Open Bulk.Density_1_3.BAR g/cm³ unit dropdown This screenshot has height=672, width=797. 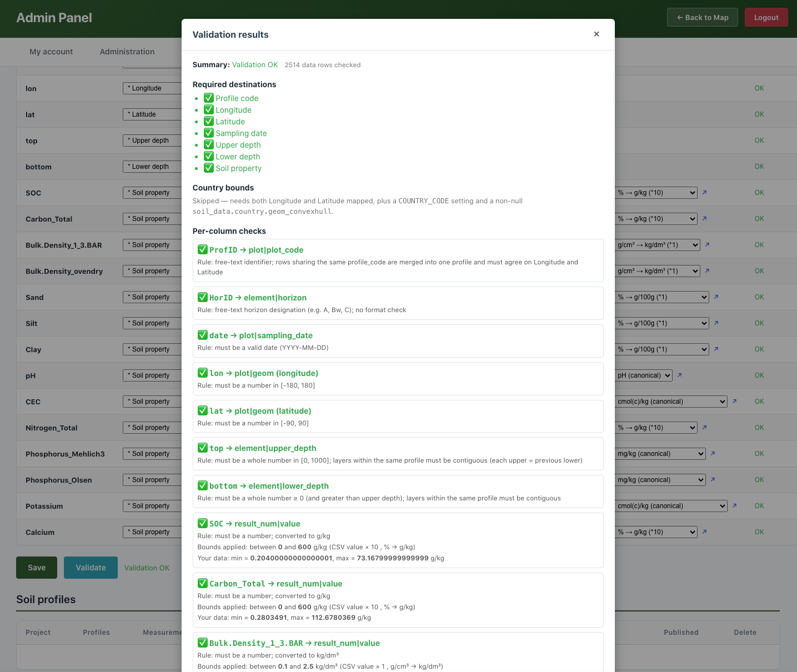(658, 245)
